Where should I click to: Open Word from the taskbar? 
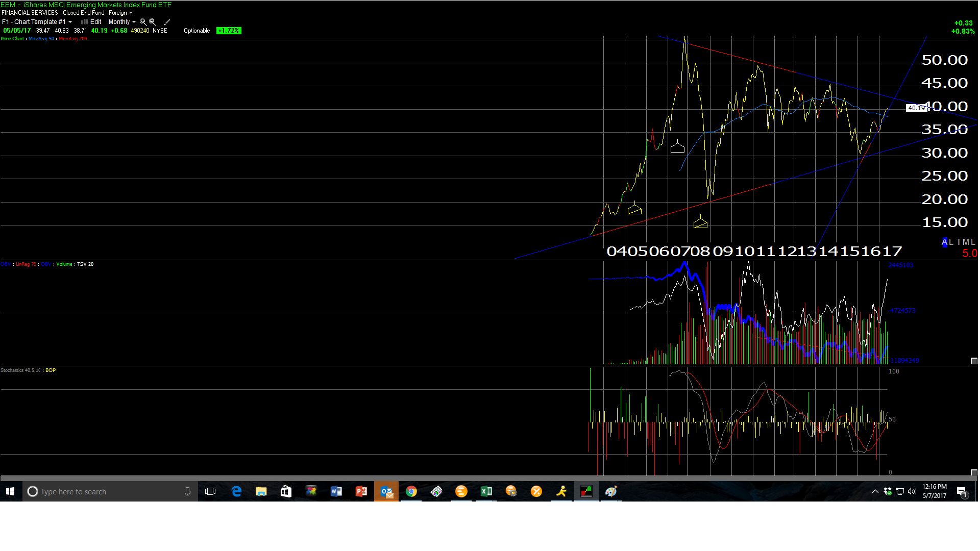[x=336, y=491]
